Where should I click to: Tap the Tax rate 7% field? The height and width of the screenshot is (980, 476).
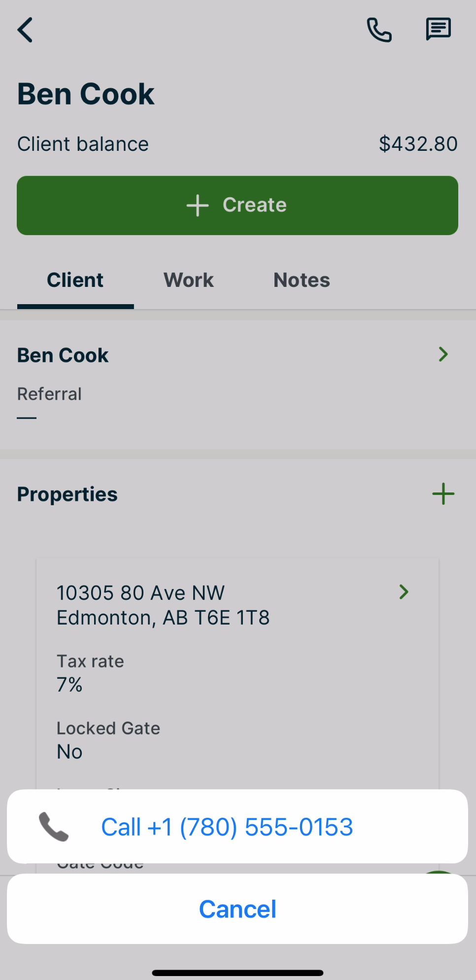[x=90, y=673]
